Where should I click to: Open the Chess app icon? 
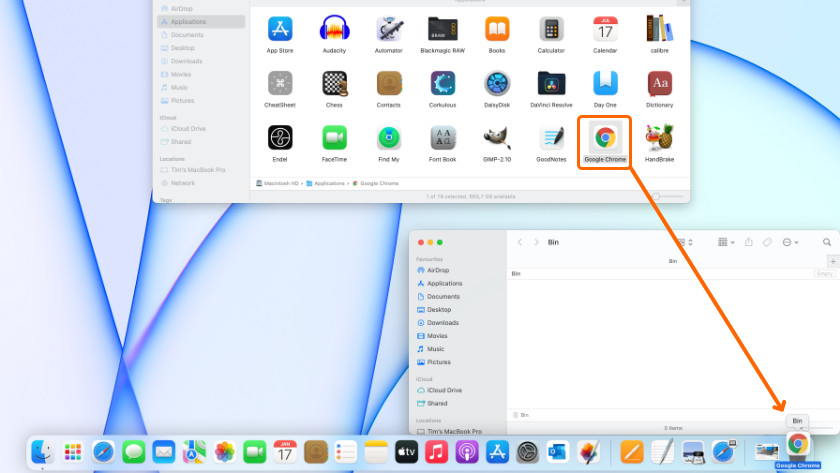coord(335,84)
